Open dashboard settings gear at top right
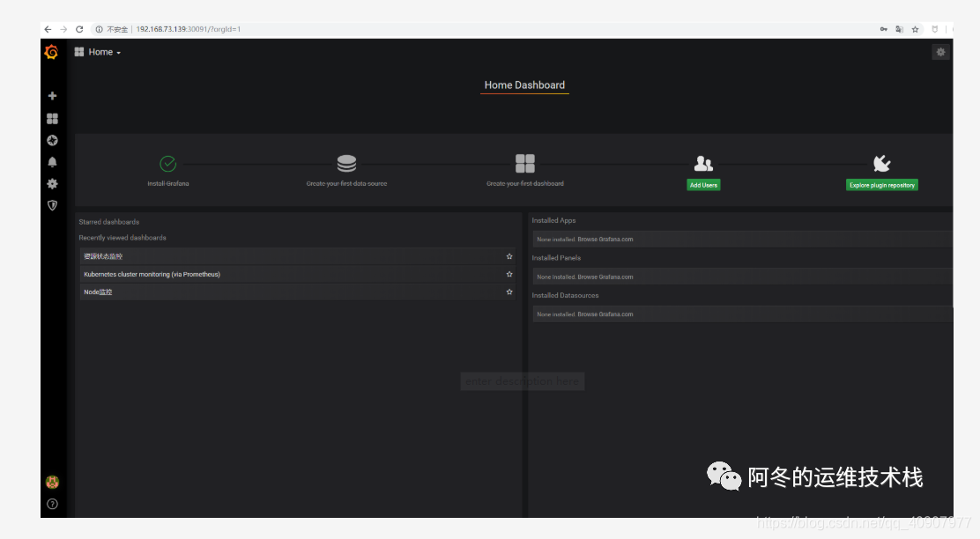Image resolution: width=980 pixels, height=539 pixels. pos(940,53)
